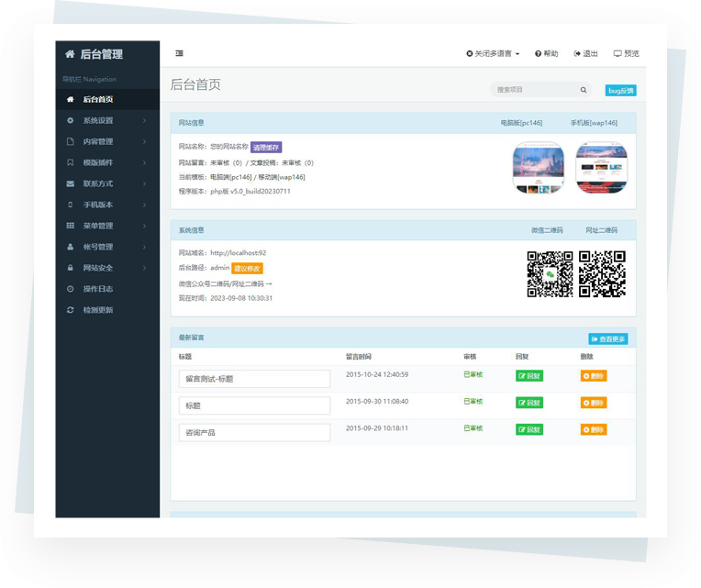Click the 清理缓存 button
Screen dimensions: 701x588
pyautogui.click(x=266, y=147)
